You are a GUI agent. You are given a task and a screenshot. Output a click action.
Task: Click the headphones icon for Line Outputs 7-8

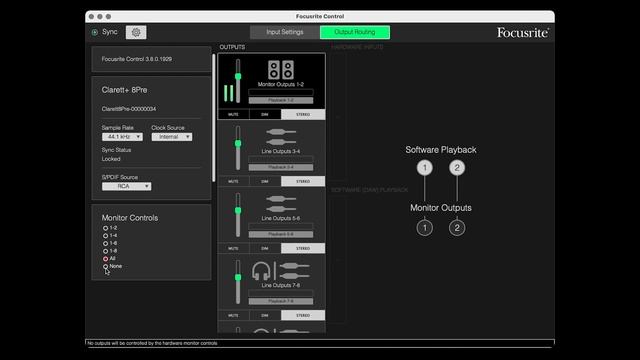[x=261, y=271]
